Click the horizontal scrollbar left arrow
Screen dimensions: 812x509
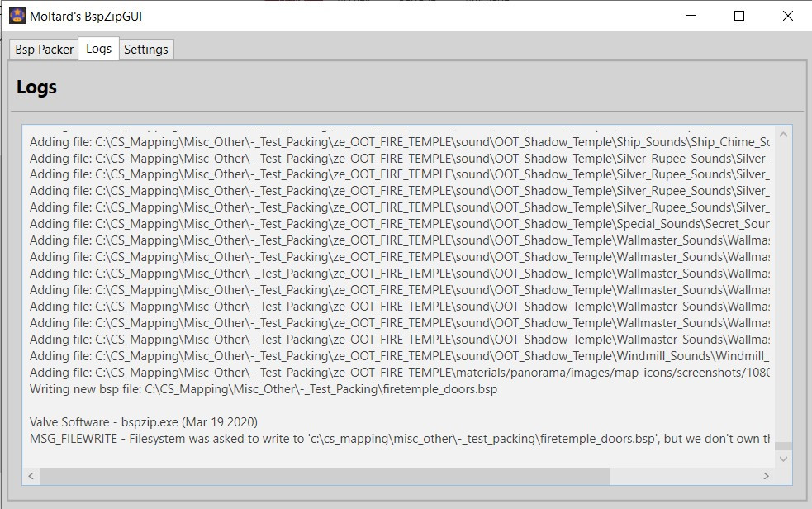coord(30,477)
